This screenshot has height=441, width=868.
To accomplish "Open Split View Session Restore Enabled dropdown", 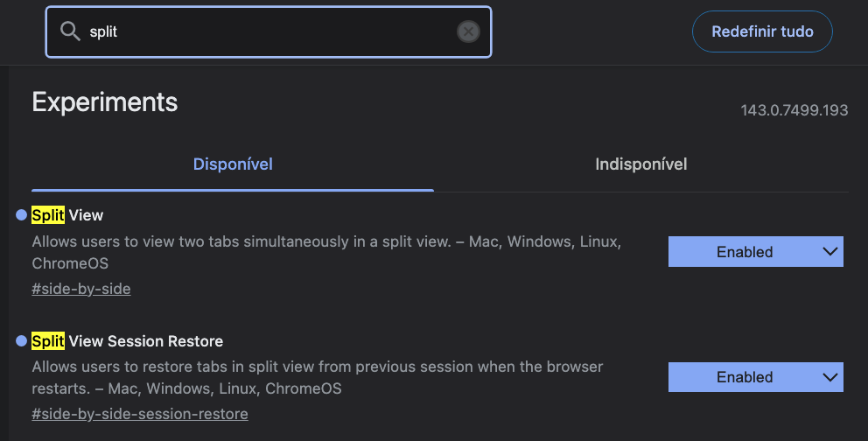I will [x=745, y=377].
